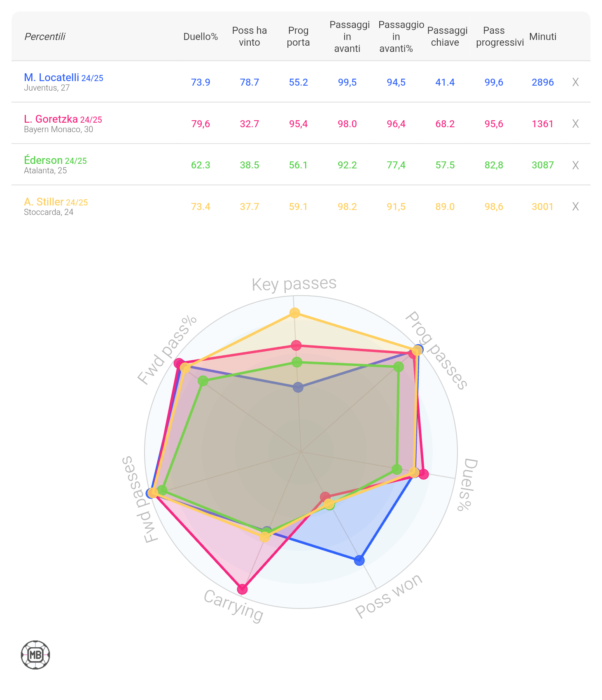Sort by Pass progressivi column header
The image size is (602, 700).
499,36
